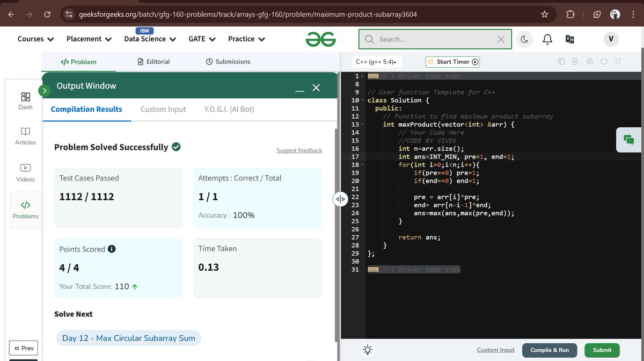The width and height of the screenshot is (644, 361).
Task: Expand the GATE dropdown menu
Action: [202, 39]
